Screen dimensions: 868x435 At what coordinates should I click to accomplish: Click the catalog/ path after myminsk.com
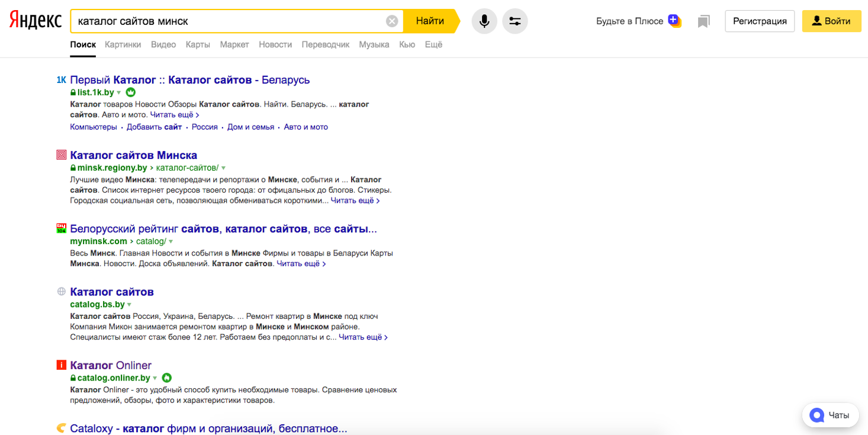(x=151, y=241)
